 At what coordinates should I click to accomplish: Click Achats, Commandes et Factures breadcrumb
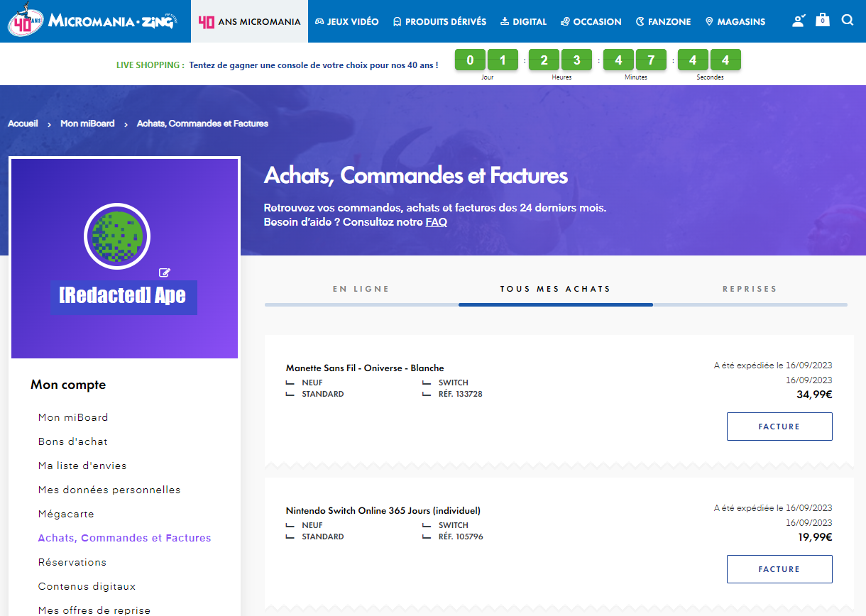tap(202, 123)
